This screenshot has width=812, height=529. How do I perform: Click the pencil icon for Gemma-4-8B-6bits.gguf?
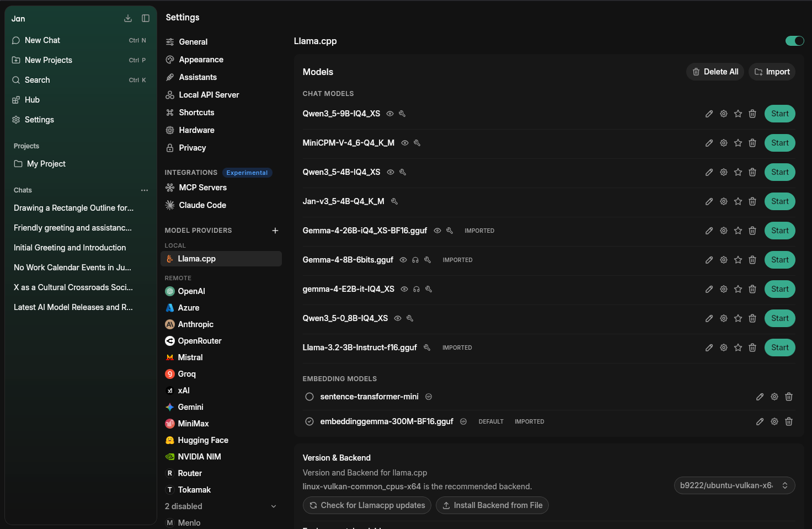pos(709,260)
